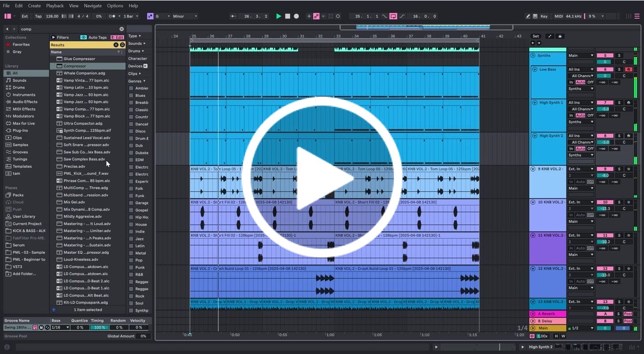Click the MIDI map mode button
The width and height of the screenshot is (644, 354).
[559, 16]
